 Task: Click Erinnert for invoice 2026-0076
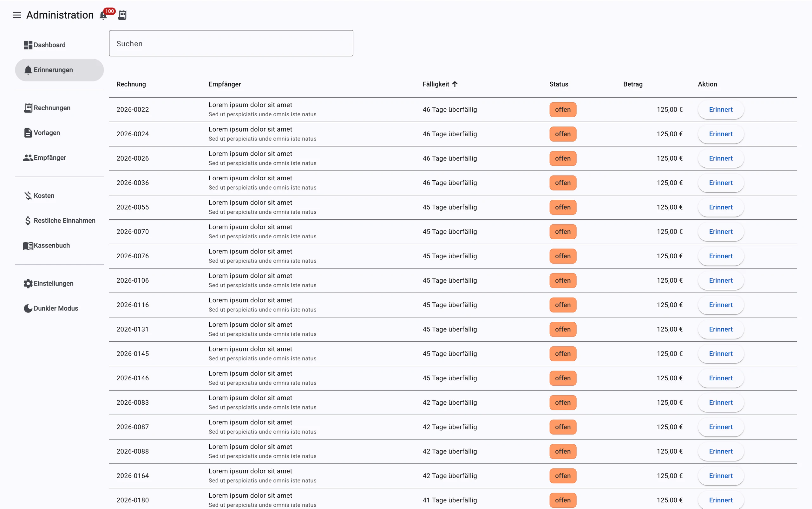click(x=721, y=256)
